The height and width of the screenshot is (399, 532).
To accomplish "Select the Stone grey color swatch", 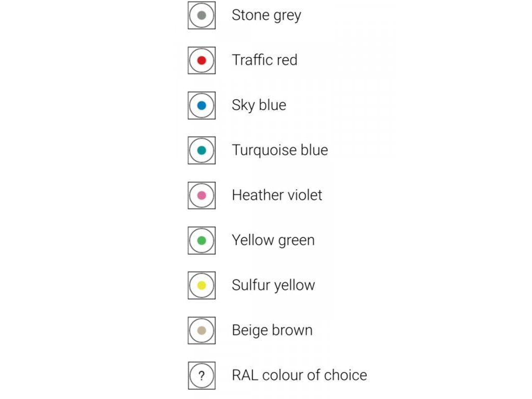I will tap(202, 15).
